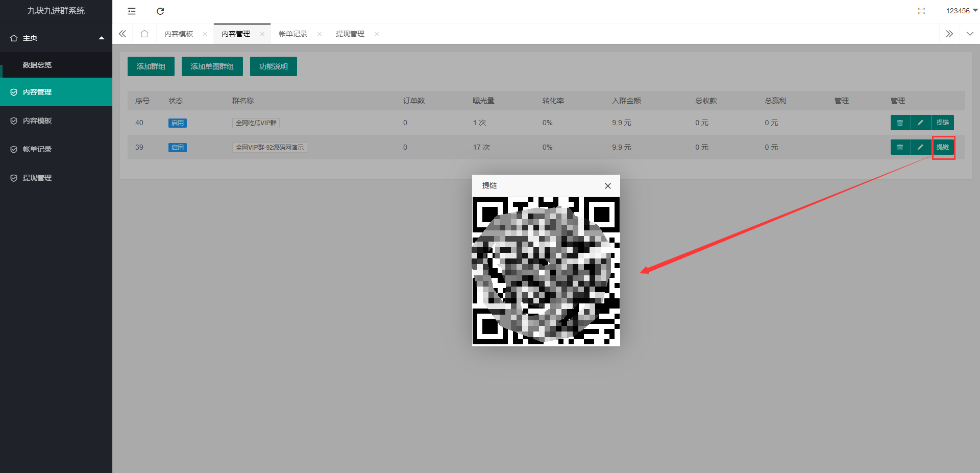Delete row 39 with the trash icon

[900, 147]
